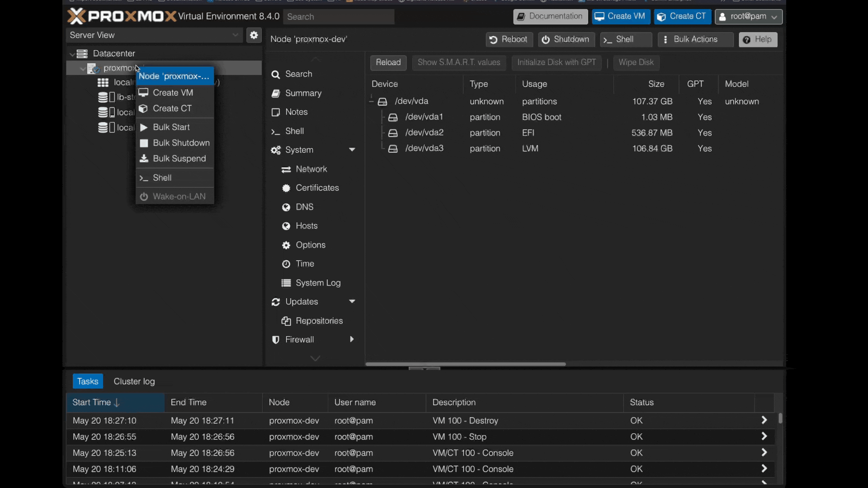The image size is (868, 488).
Task: Click the proxmox node icon in tree
Action: pyautogui.click(x=93, y=68)
